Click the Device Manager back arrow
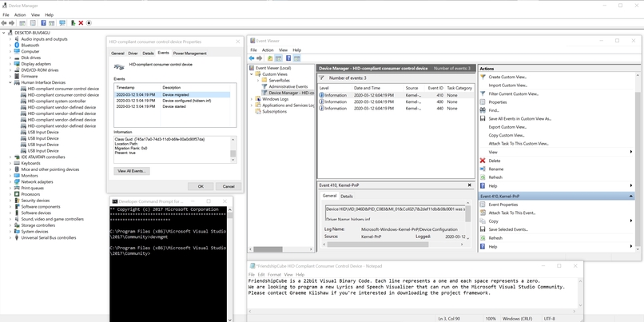The height and width of the screenshot is (322, 644). 4,23
